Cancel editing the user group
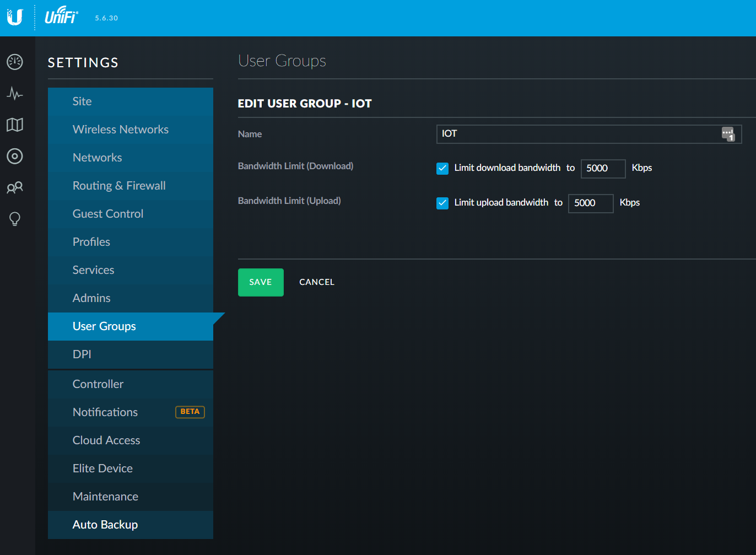 pyautogui.click(x=317, y=282)
